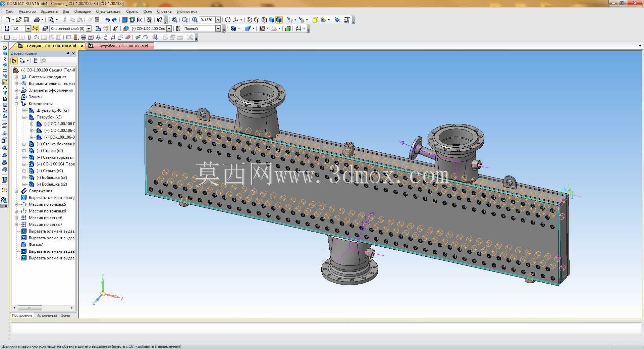Switch to wireframe display mode

coord(249,20)
